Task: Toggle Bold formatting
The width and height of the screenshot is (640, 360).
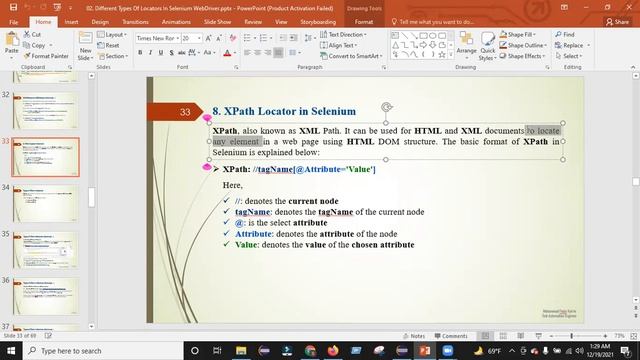Action: [140, 53]
